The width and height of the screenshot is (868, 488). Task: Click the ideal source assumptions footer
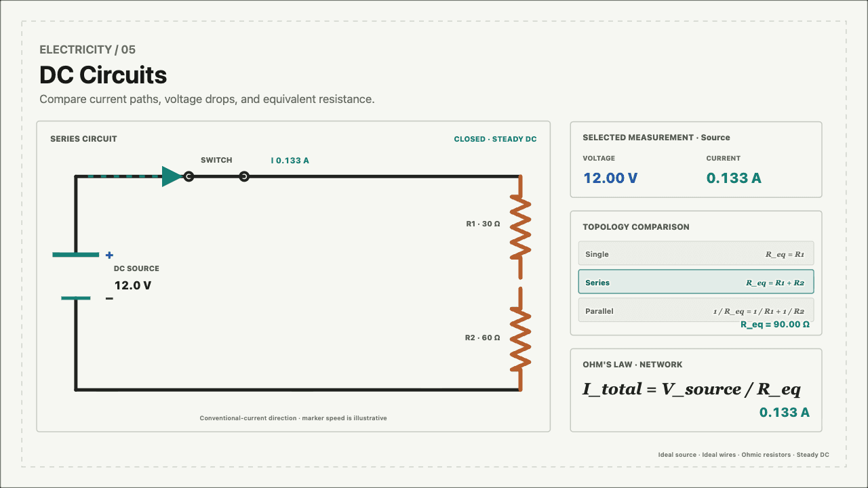tap(743, 455)
